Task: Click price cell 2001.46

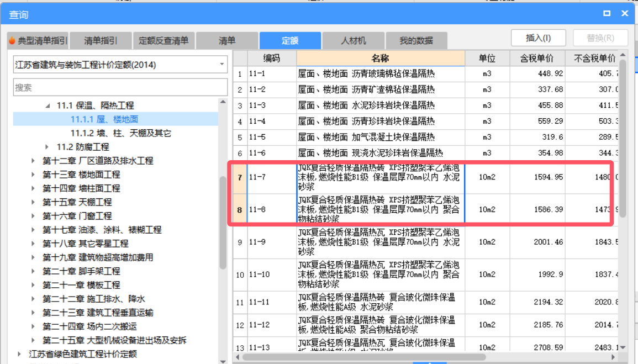Action: click(537, 242)
